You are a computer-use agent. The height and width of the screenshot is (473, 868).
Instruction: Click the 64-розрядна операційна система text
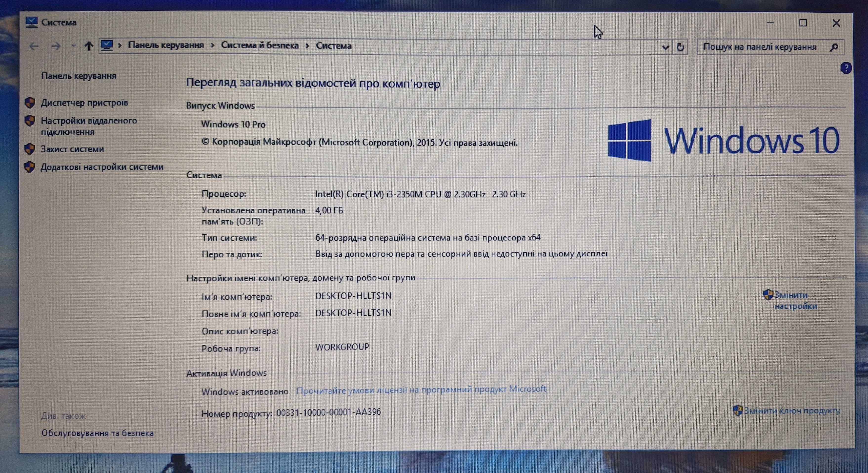point(428,238)
